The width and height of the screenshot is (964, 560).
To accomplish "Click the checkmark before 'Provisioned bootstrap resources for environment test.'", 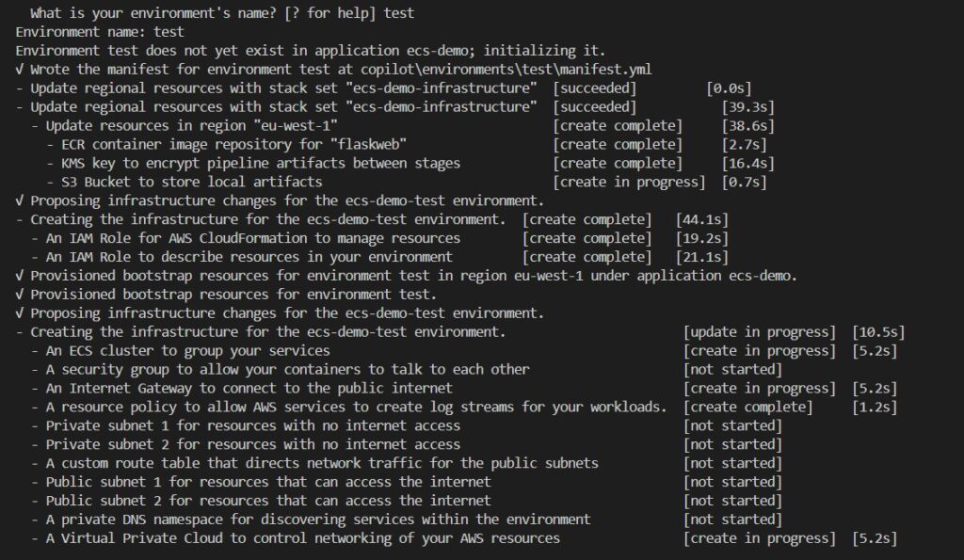I will (20, 295).
